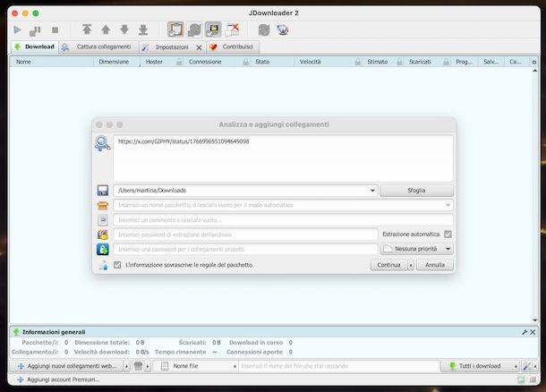Image resolution: width=546 pixels, height=392 pixels.
Task: Toggle clipboard monitoring icon in toolbar
Action: pyautogui.click(x=175, y=30)
